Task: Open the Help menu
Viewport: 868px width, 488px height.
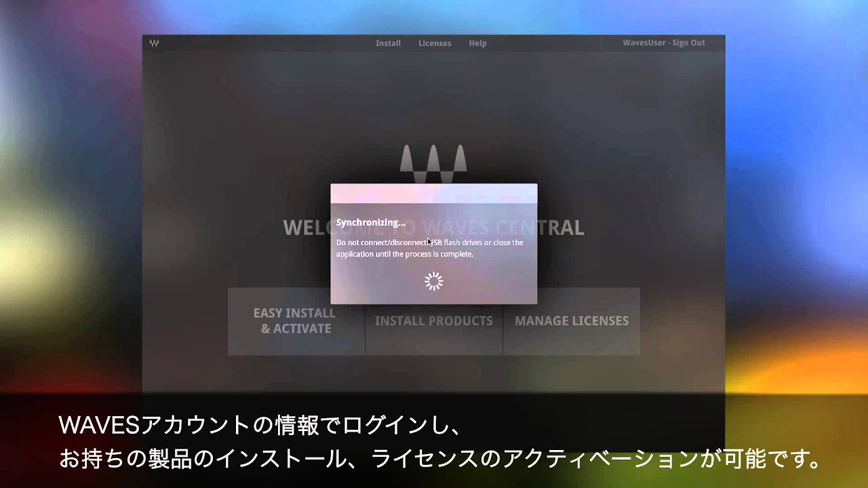Action: tap(478, 43)
